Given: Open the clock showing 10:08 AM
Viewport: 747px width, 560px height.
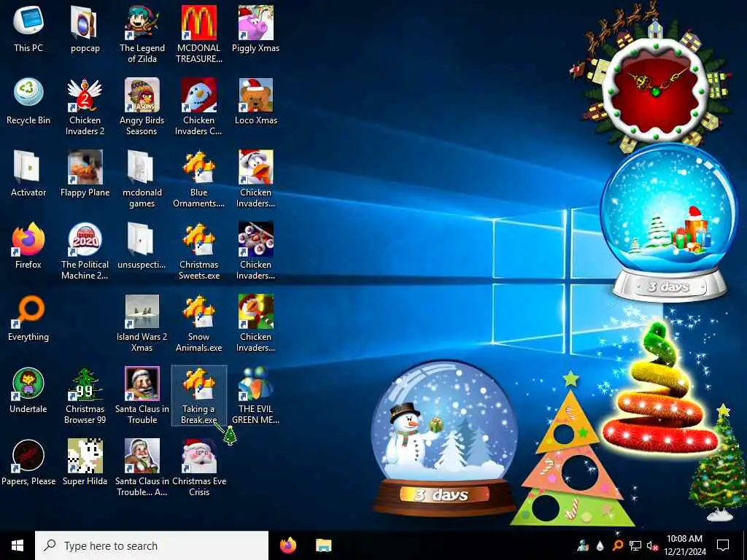Looking at the screenshot, I should coord(684,545).
